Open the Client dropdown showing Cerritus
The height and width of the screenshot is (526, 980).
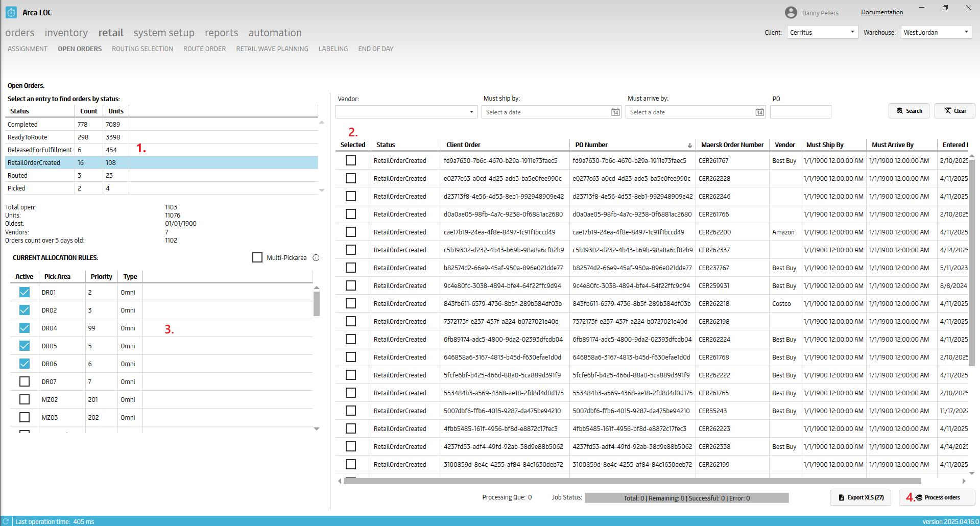pos(822,32)
